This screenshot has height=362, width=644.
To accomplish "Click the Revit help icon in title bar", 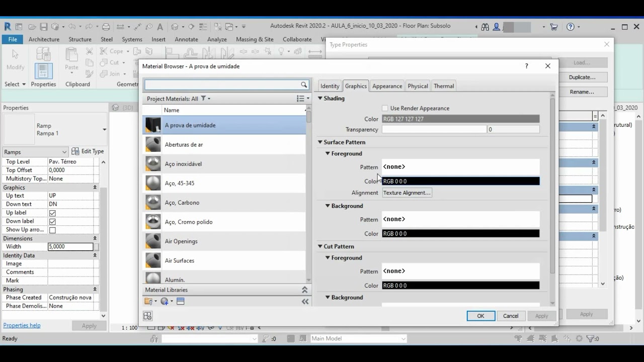I will 570,27.
